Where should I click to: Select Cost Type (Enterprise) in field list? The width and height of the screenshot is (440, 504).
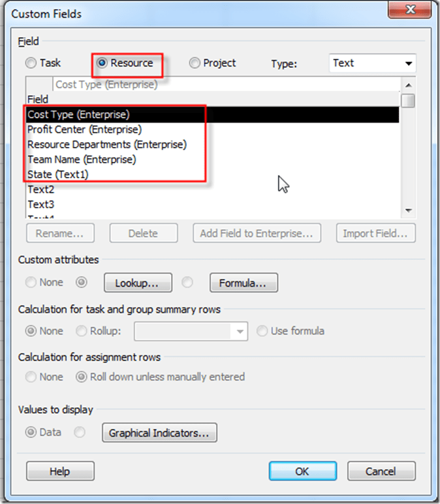tap(78, 114)
